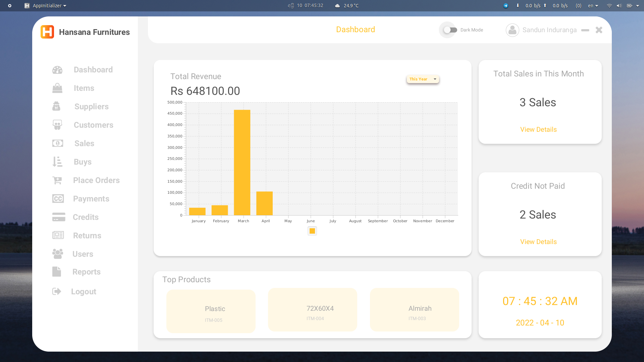Select the March revenue bar in the chart
This screenshot has width=644, height=362.
[243, 161]
